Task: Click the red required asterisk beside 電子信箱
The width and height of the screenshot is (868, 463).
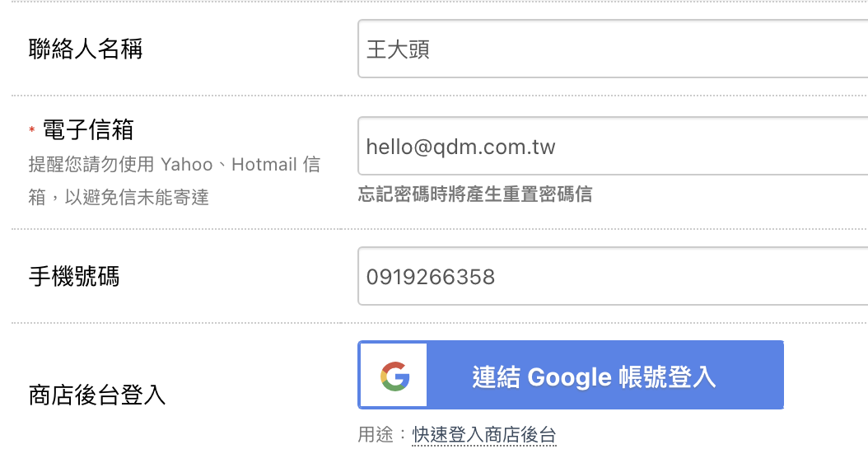Action: [x=32, y=130]
